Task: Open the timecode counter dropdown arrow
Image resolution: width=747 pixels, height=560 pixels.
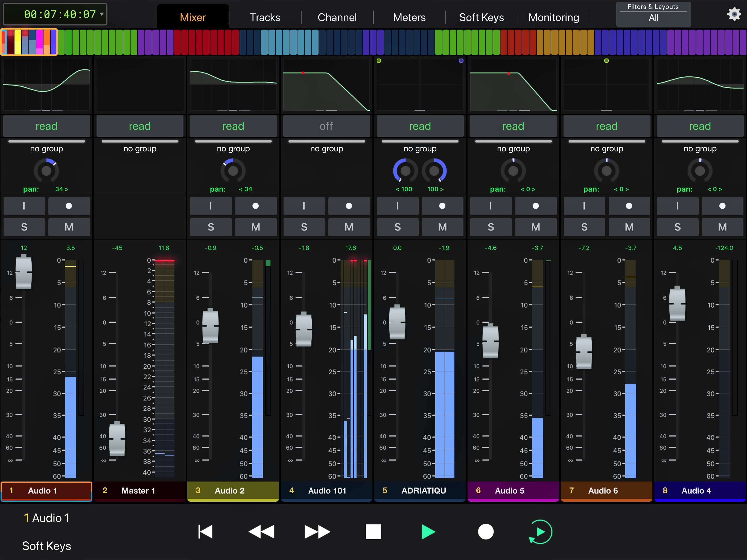Action: point(101,14)
